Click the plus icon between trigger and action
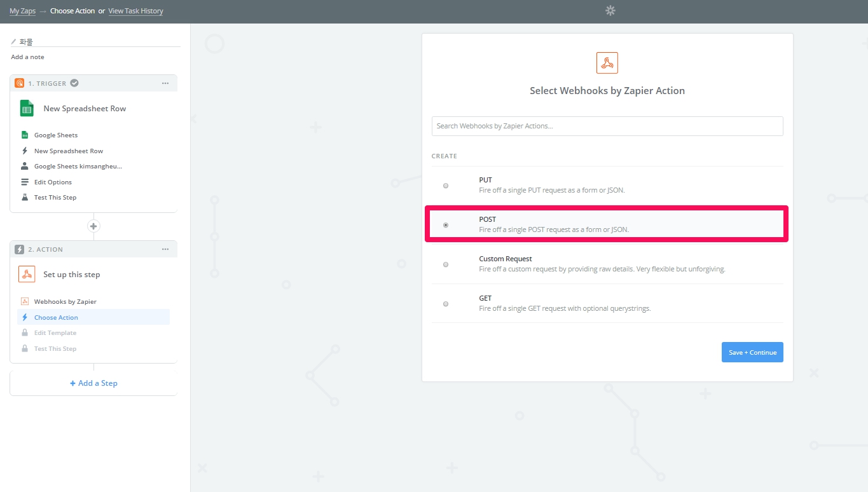The height and width of the screenshot is (492, 868). (x=93, y=226)
